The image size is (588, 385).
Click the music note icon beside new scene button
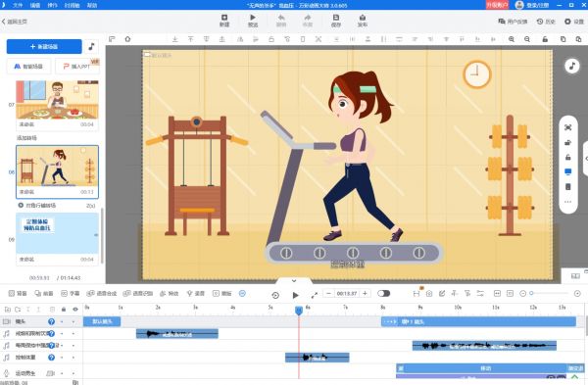(x=91, y=46)
